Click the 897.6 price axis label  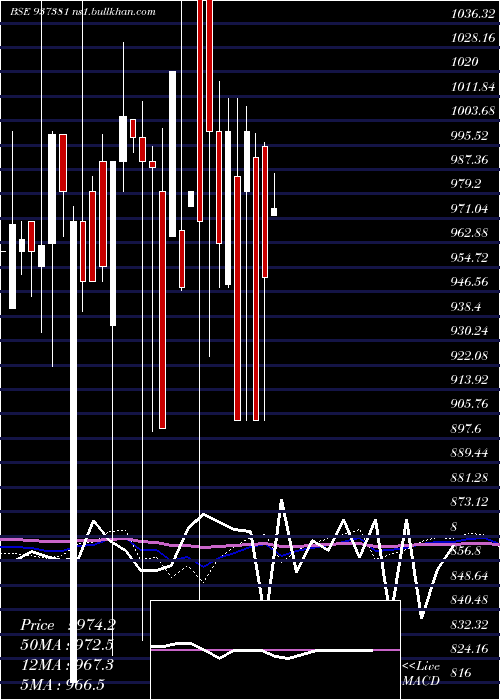(x=466, y=429)
